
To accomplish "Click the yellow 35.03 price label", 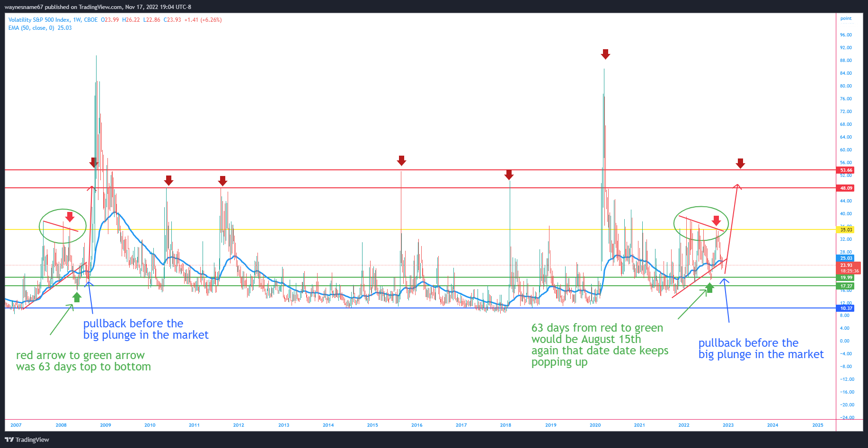I will tap(846, 230).
